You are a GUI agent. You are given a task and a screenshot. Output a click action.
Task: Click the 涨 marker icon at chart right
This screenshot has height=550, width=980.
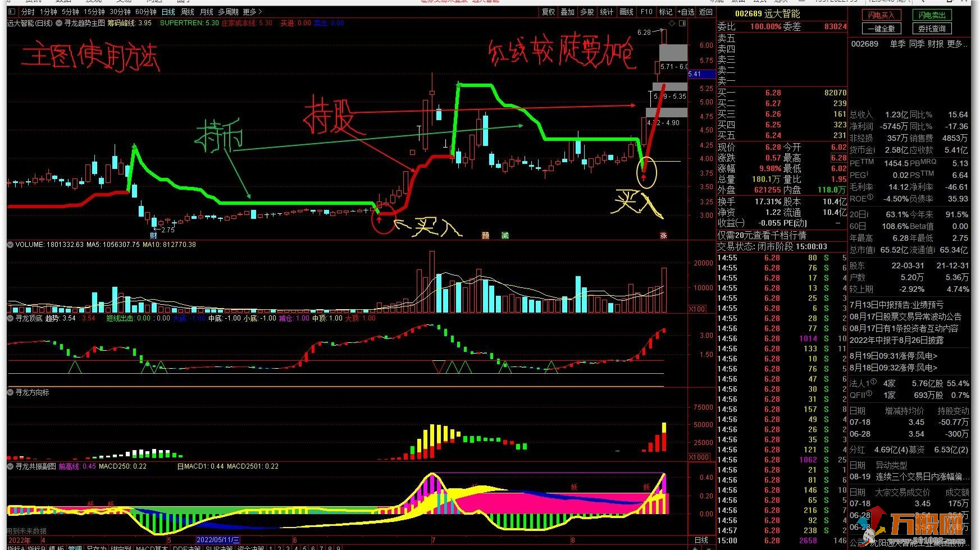(x=663, y=236)
